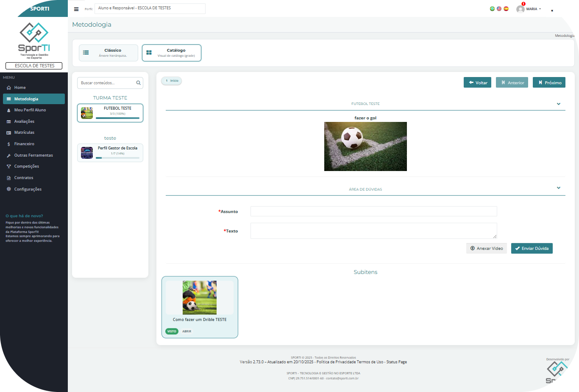
Task: Click the Assunto input field
Action: [373, 211]
